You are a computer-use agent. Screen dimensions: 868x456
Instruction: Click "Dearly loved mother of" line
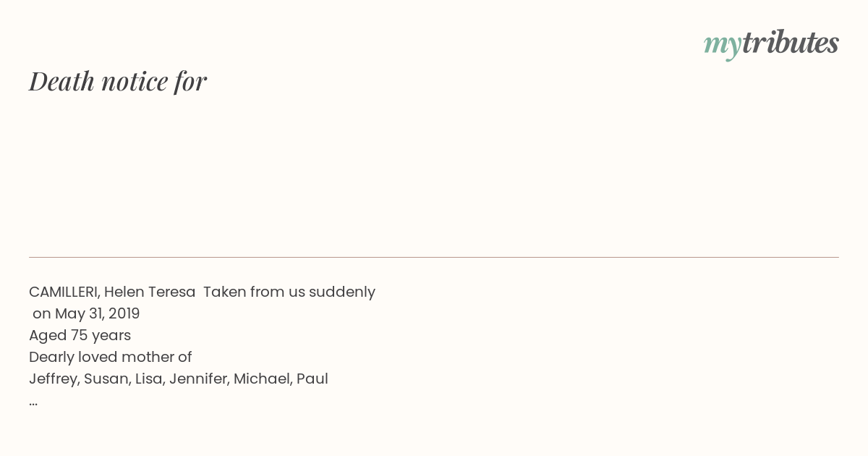(x=111, y=358)
